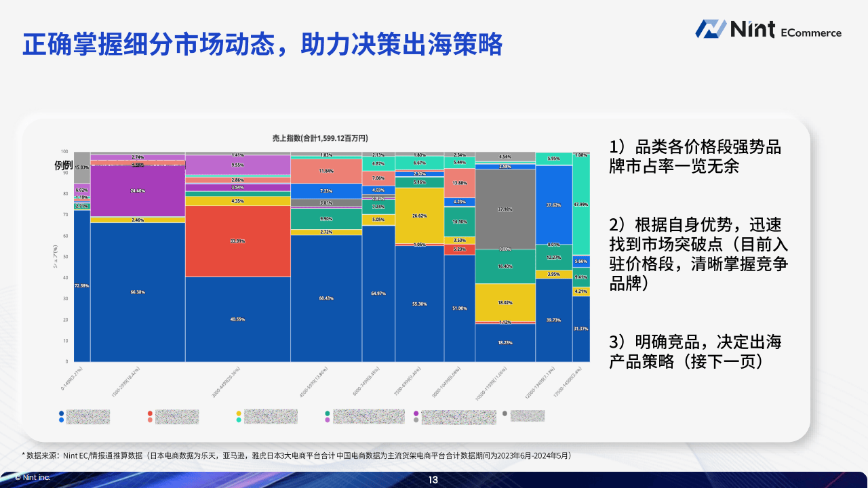Select the gray 37.98% chart segment
The height and width of the screenshot is (488, 868).
505,209
